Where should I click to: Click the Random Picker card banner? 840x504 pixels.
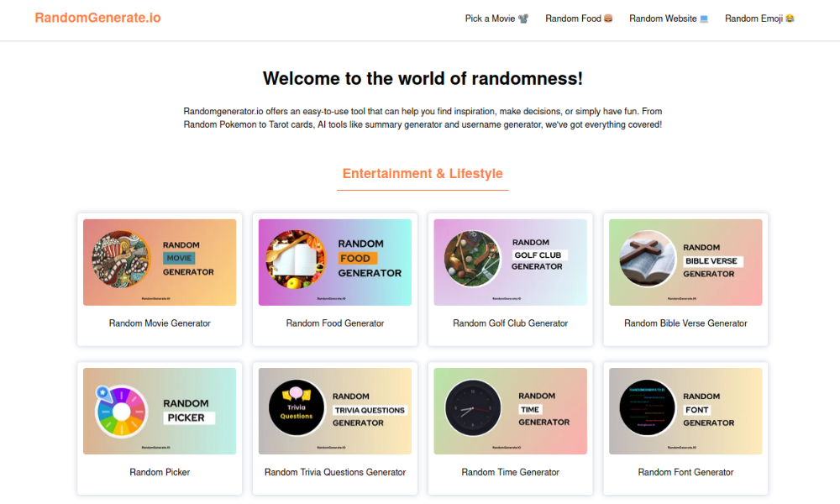160,411
